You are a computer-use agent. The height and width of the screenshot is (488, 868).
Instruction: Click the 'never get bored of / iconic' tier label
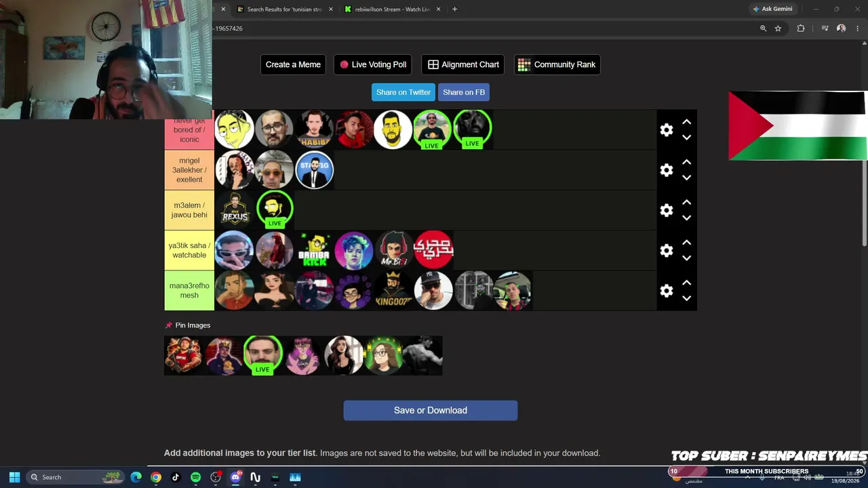(x=189, y=129)
